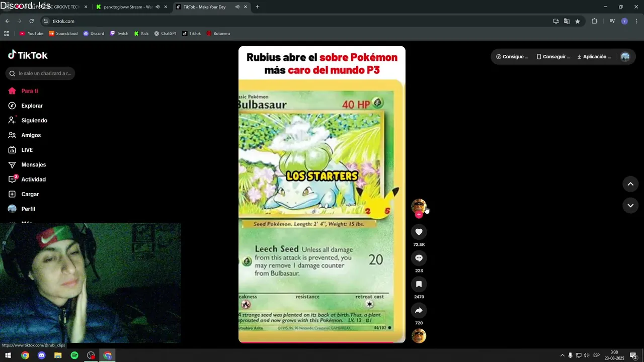Click the tiktok.com address bar
644x362 pixels.
(x=297, y=21)
